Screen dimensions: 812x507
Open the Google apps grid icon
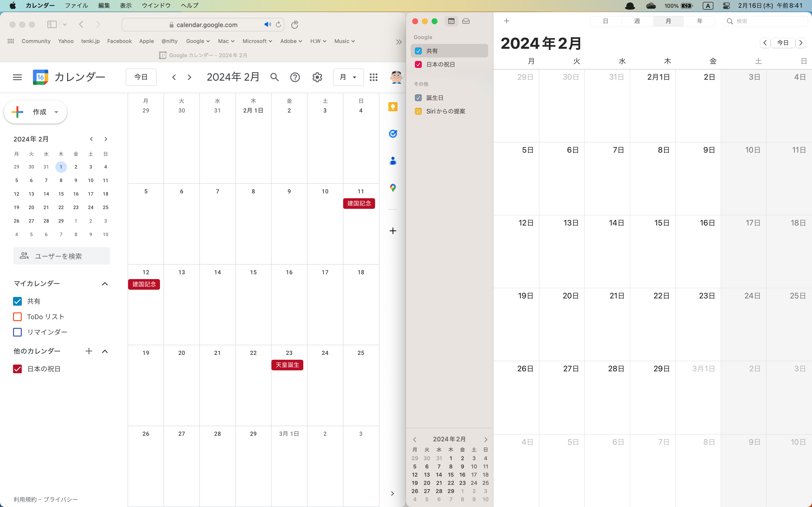coord(373,77)
